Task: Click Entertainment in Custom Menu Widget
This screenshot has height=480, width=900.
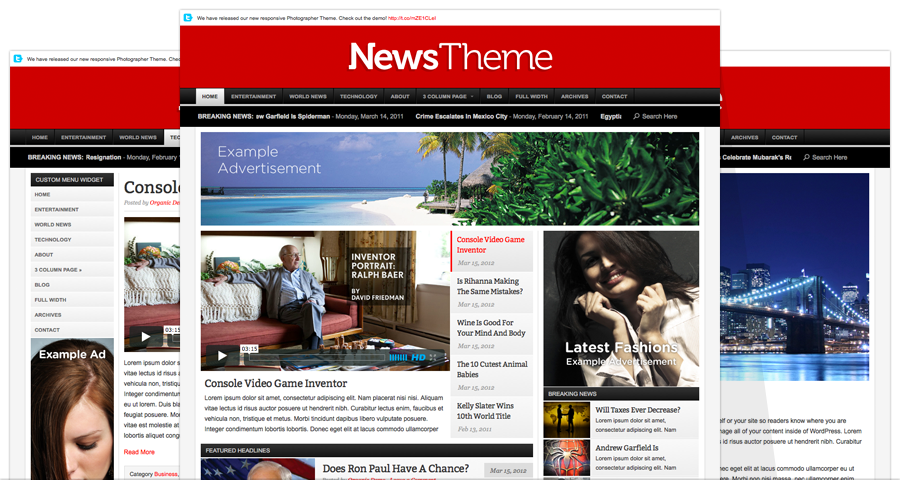Action: 72,209
